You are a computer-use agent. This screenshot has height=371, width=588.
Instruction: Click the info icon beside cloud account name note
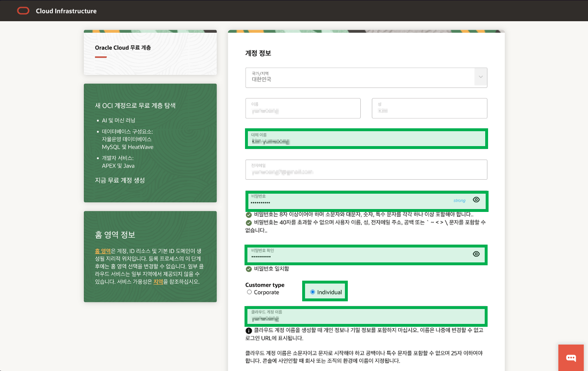(249, 331)
